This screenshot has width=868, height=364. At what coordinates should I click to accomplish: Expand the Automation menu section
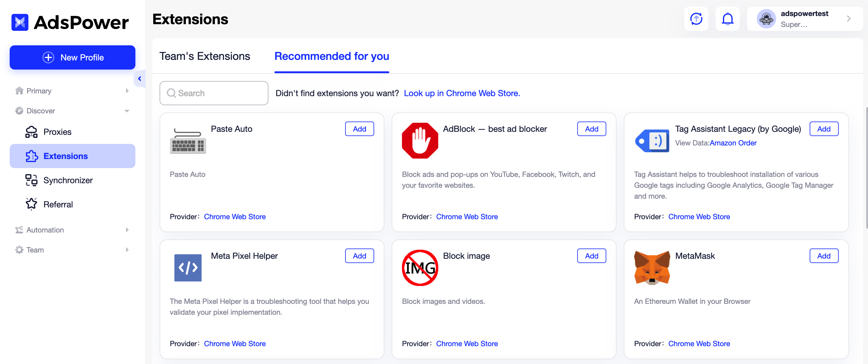72,230
